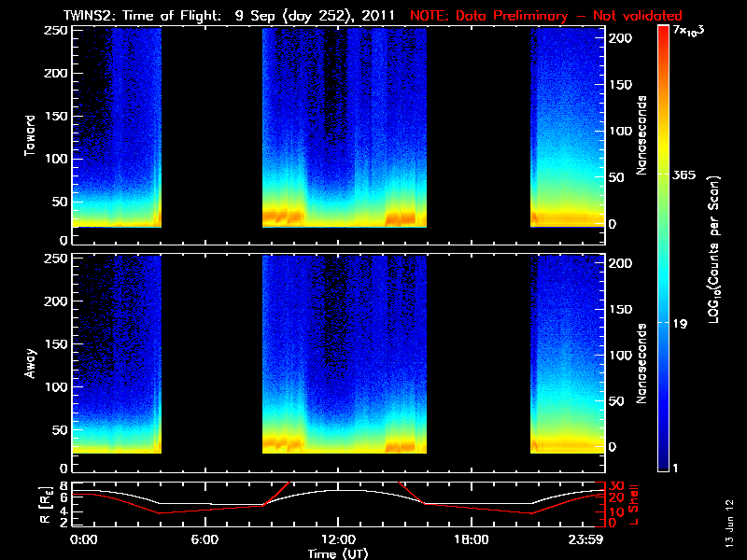Select the Away y-axis label

(x=31, y=362)
